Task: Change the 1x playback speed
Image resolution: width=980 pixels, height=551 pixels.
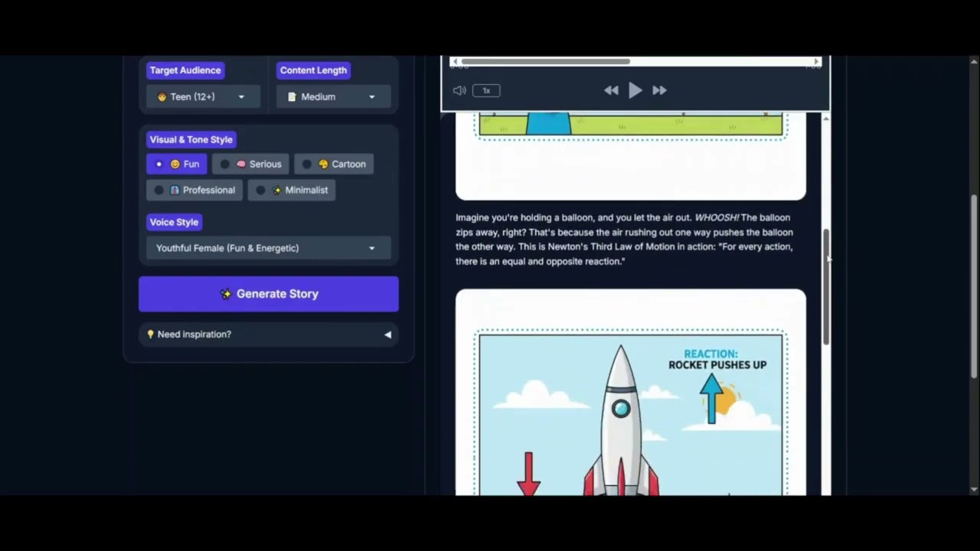Action: tap(486, 90)
